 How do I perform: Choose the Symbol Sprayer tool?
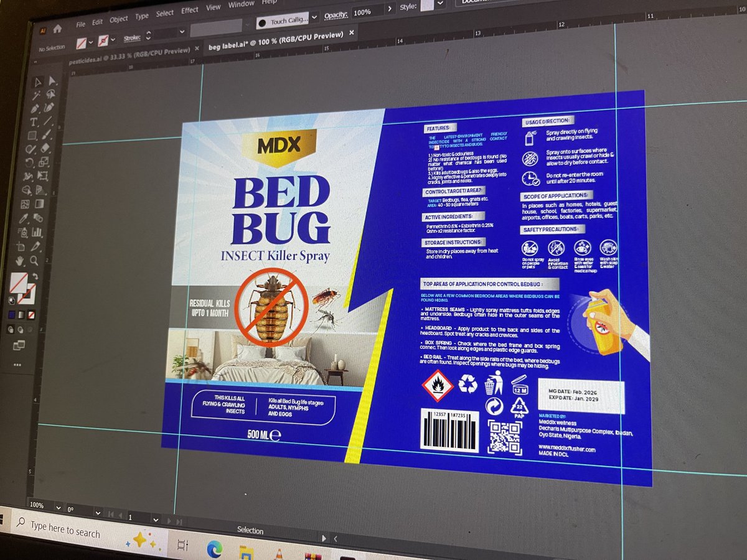(x=22, y=232)
